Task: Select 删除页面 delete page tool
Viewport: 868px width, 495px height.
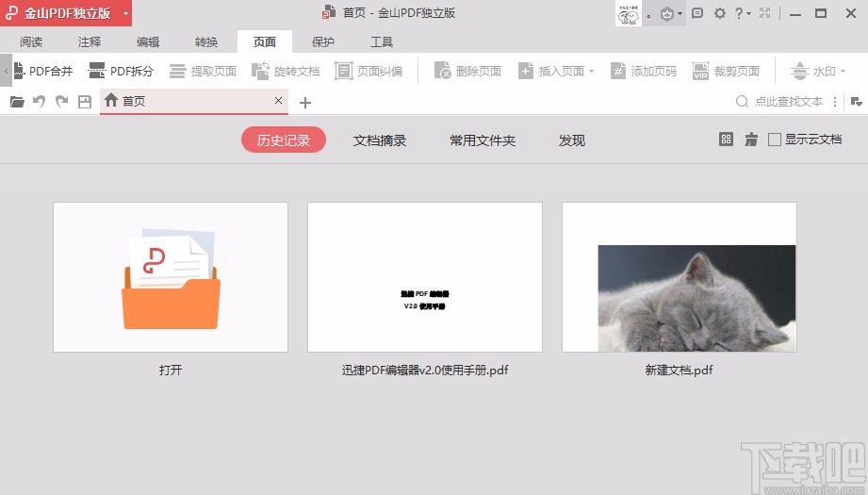Action: click(467, 71)
